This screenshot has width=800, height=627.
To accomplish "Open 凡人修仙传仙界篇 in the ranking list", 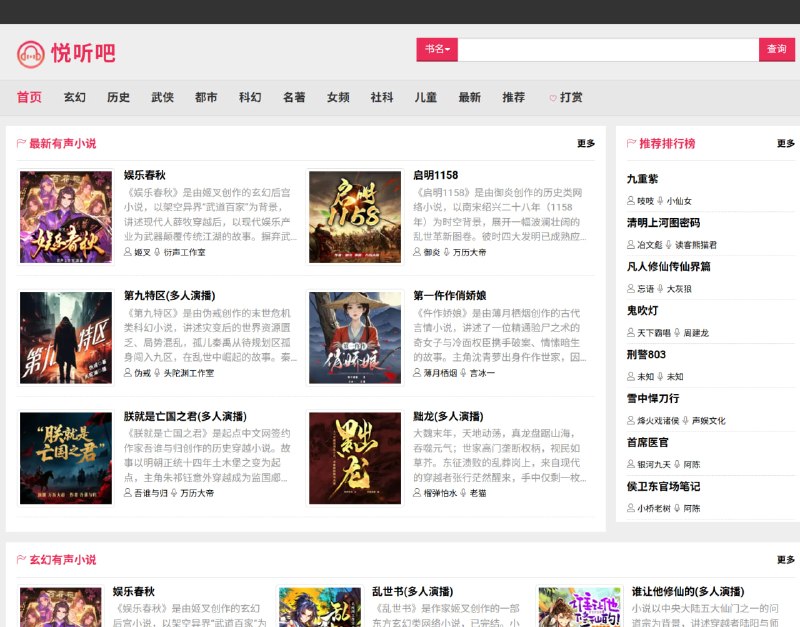I will point(668,267).
